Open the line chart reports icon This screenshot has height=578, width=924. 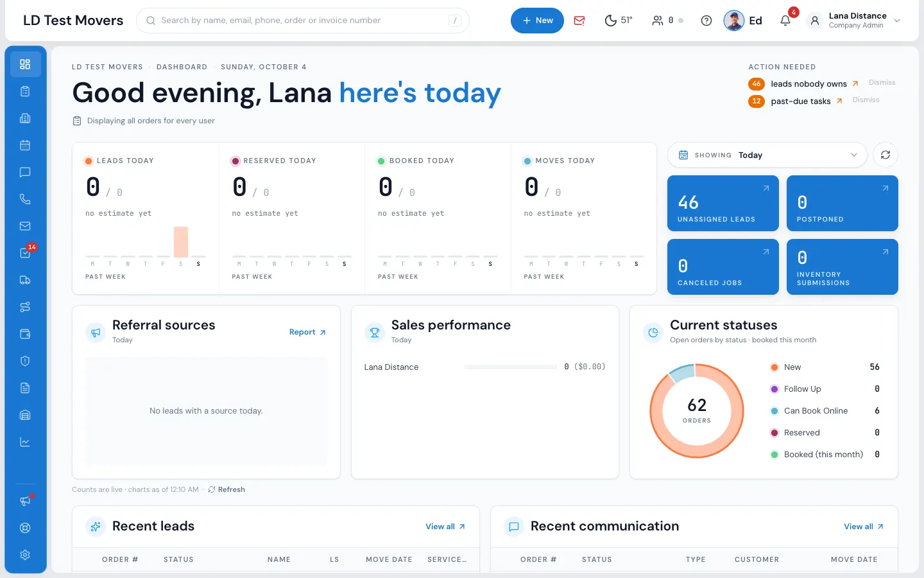(x=25, y=442)
